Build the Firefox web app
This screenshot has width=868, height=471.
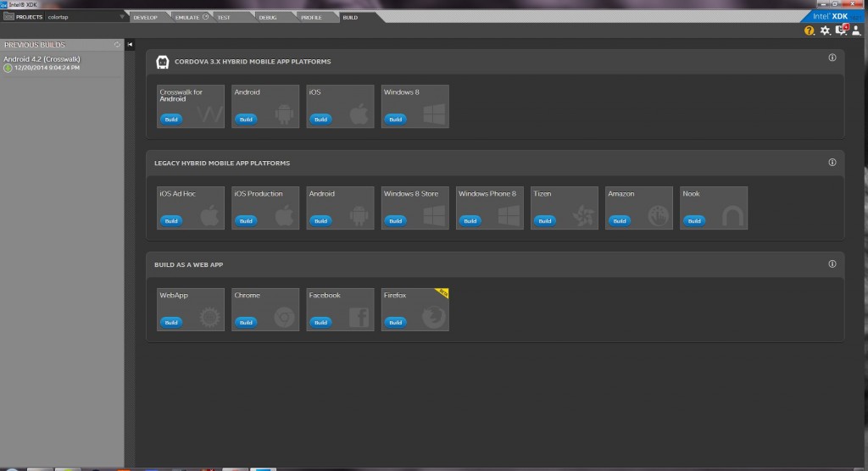tap(395, 322)
